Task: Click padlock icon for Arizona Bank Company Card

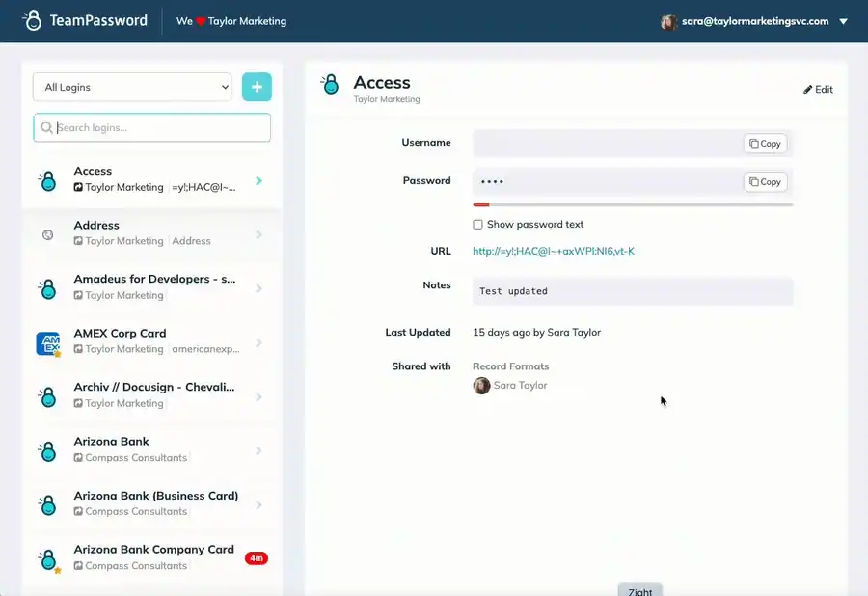Action: tap(48, 559)
